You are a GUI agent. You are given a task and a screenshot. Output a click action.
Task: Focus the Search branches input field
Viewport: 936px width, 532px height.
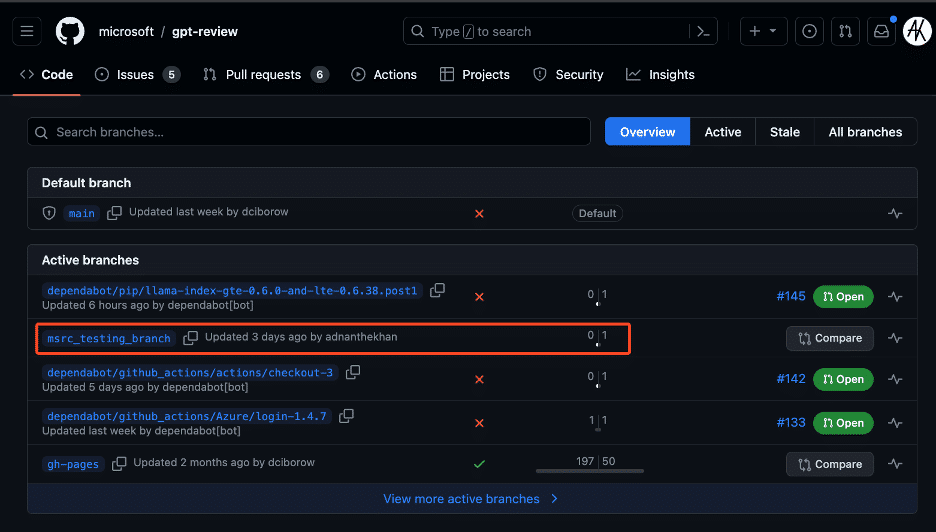click(310, 132)
